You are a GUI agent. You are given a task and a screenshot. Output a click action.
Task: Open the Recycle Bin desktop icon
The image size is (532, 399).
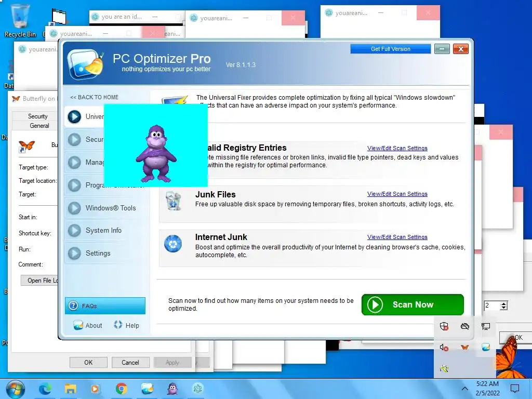20,20
